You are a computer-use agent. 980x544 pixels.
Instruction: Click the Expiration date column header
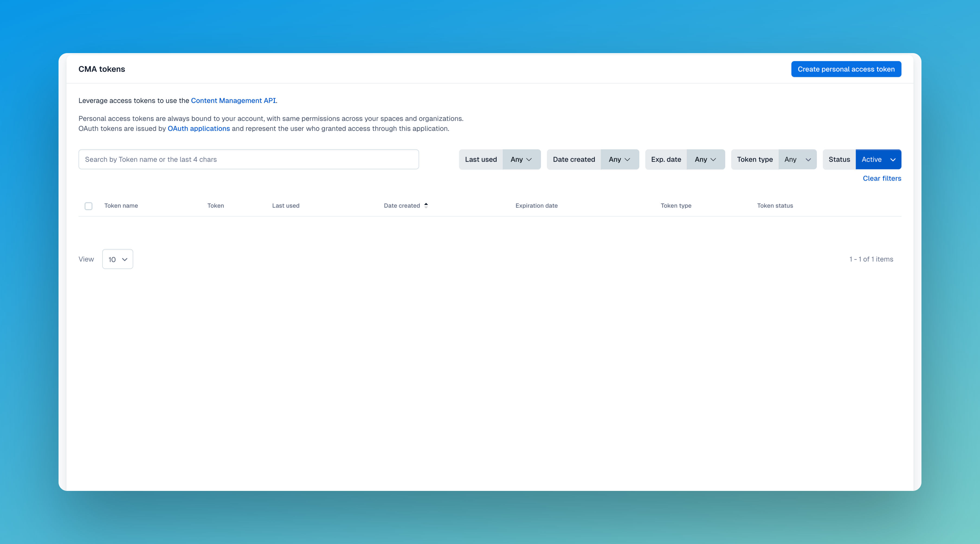click(536, 206)
